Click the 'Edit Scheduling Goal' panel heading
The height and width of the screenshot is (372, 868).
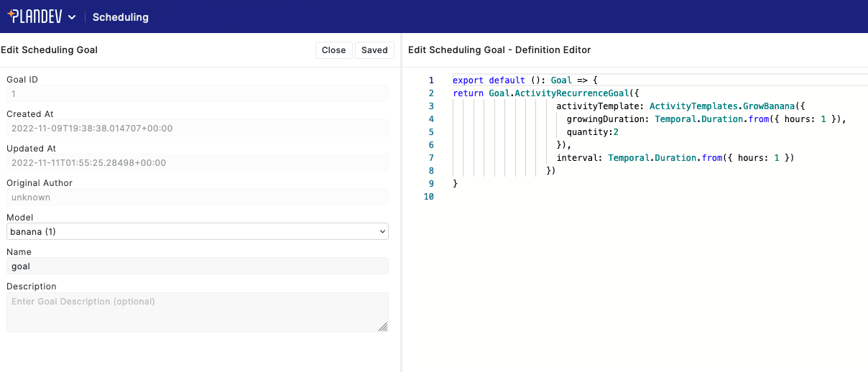click(x=50, y=50)
